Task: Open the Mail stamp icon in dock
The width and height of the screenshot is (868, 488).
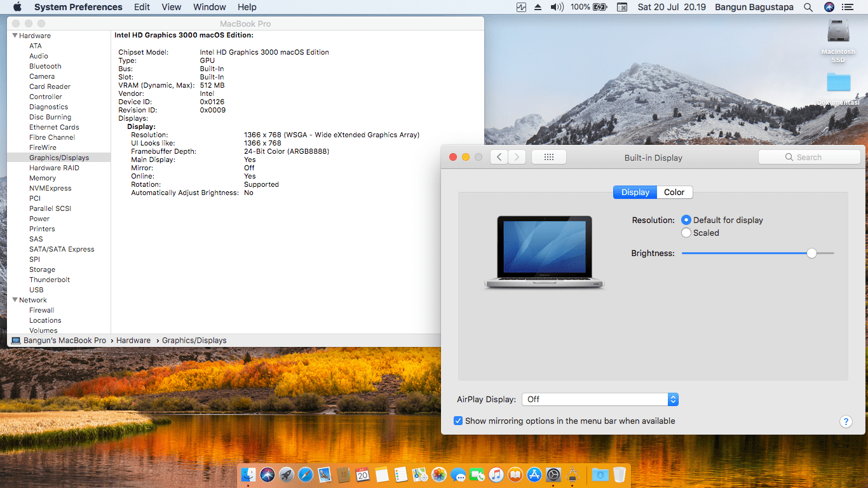Action: pyautogui.click(x=325, y=474)
